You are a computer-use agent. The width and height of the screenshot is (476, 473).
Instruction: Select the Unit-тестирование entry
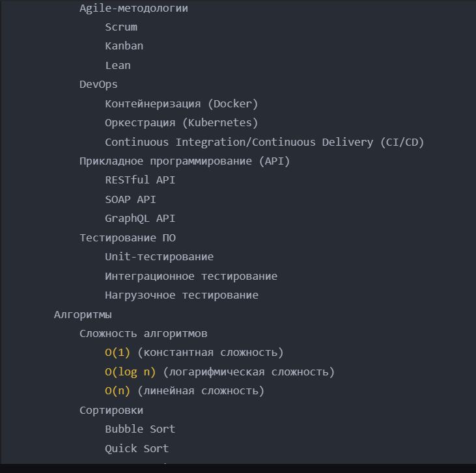pyautogui.click(x=160, y=257)
